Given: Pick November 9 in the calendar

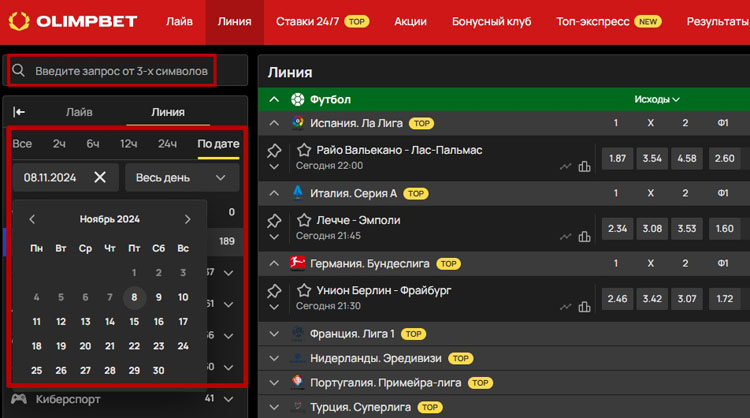Looking at the screenshot, I should click(x=159, y=297).
